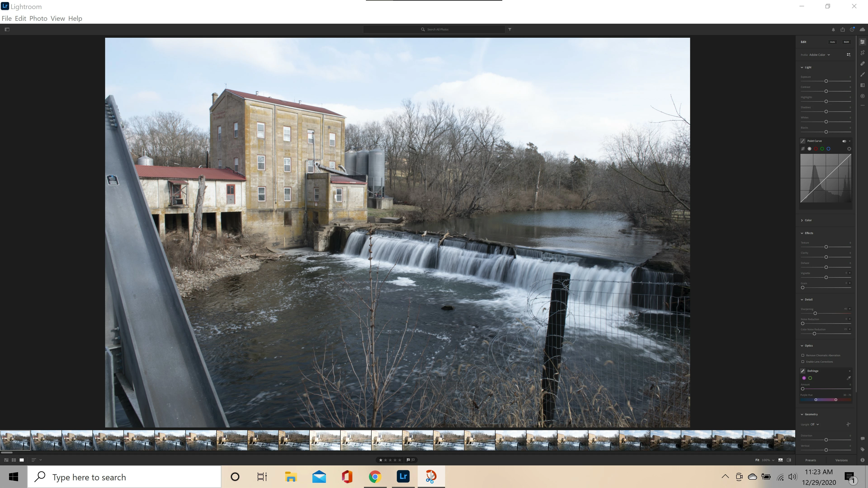Select the Brush adjustment tool
Screen dimensions: 868x488
[x=862, y=74]
